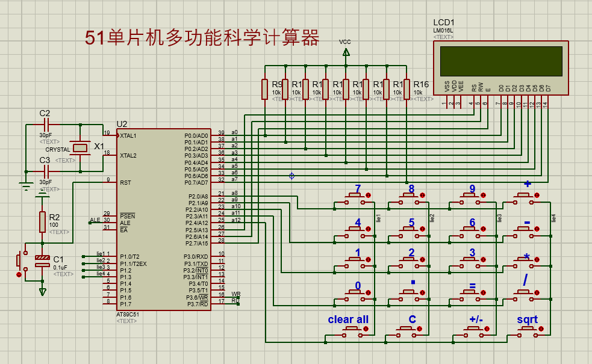592x364 pixels.
Task: Select the VCC power terminal arrow
Action: [346, 52]
